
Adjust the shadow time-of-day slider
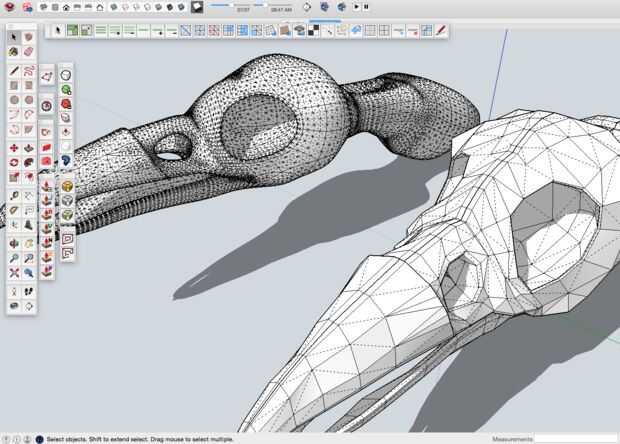click(x=265, y=5)
